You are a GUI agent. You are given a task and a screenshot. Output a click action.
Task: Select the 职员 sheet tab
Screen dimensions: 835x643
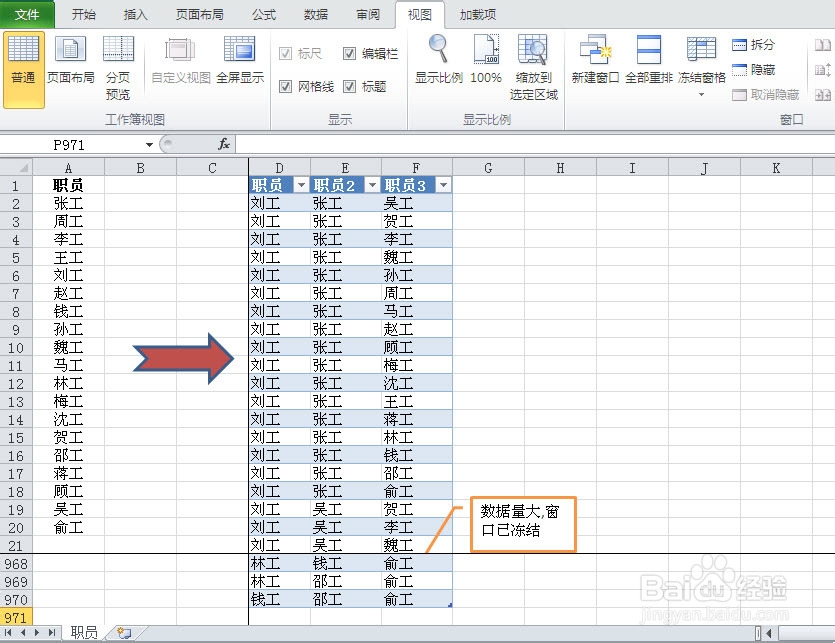click(x=84, y=631)
